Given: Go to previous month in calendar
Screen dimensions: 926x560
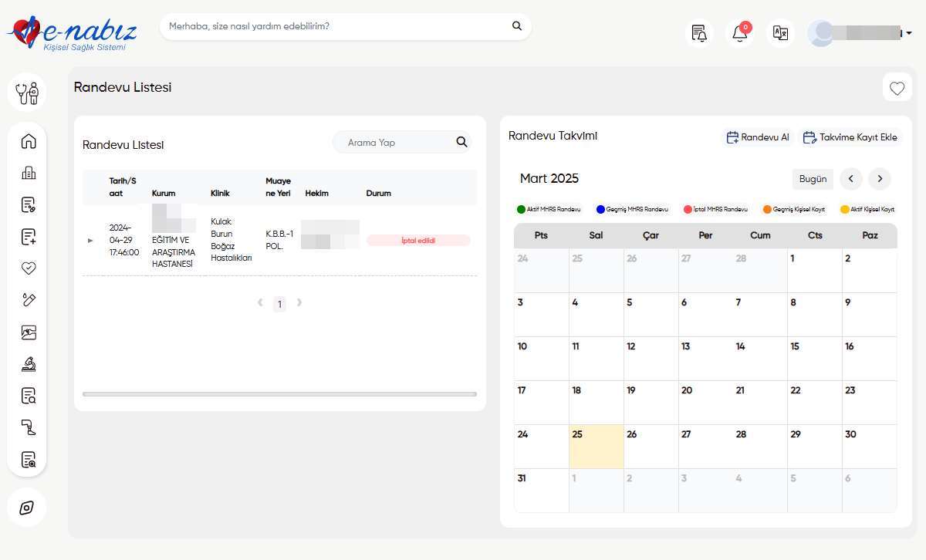Looking at the screenshot, I should [851, 179].
